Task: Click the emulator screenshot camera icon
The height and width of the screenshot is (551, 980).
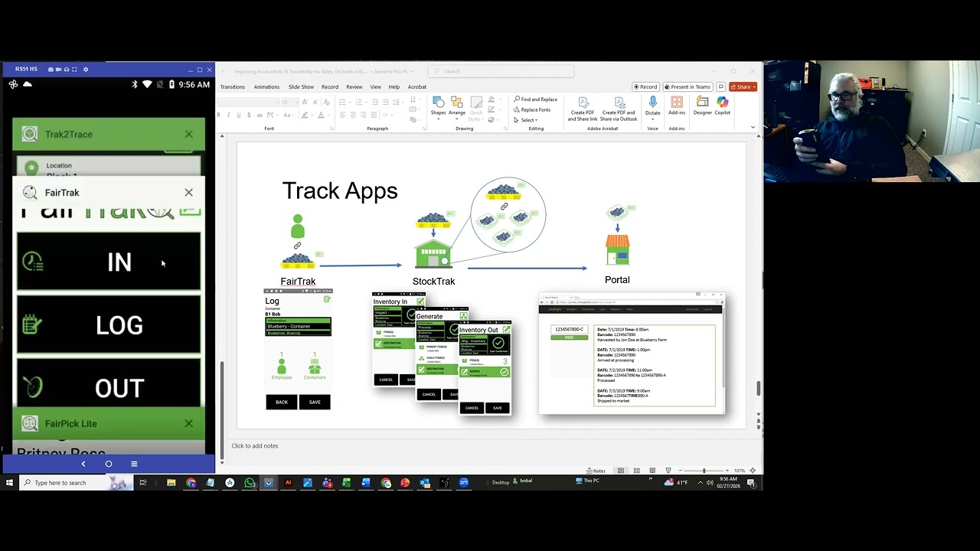Action: (51, 69)
